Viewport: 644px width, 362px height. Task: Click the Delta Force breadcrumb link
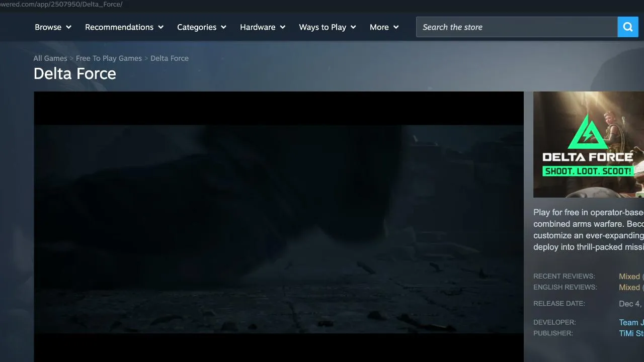click(x=170, y=58)
